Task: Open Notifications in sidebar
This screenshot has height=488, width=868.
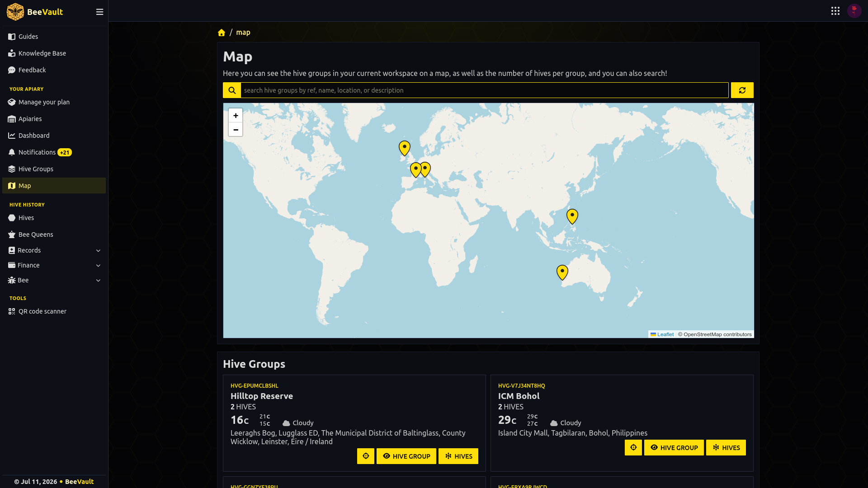Action: click(x=54, y=152)
